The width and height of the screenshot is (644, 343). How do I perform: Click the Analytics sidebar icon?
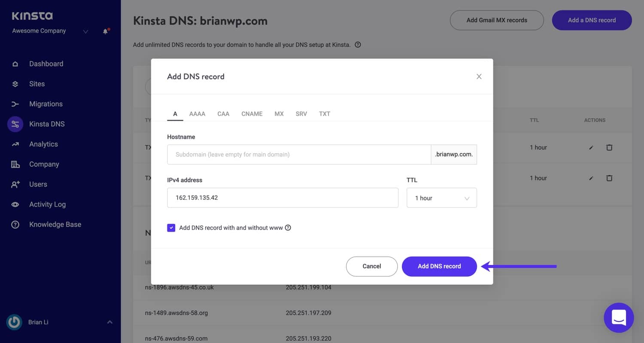click(x=15, y=144)
